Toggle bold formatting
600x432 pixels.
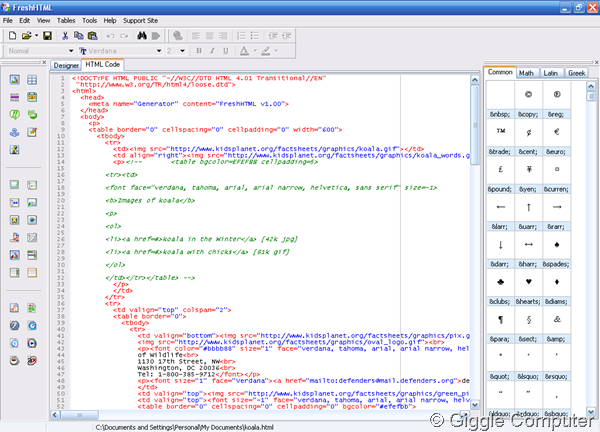[x=199, y=51]
